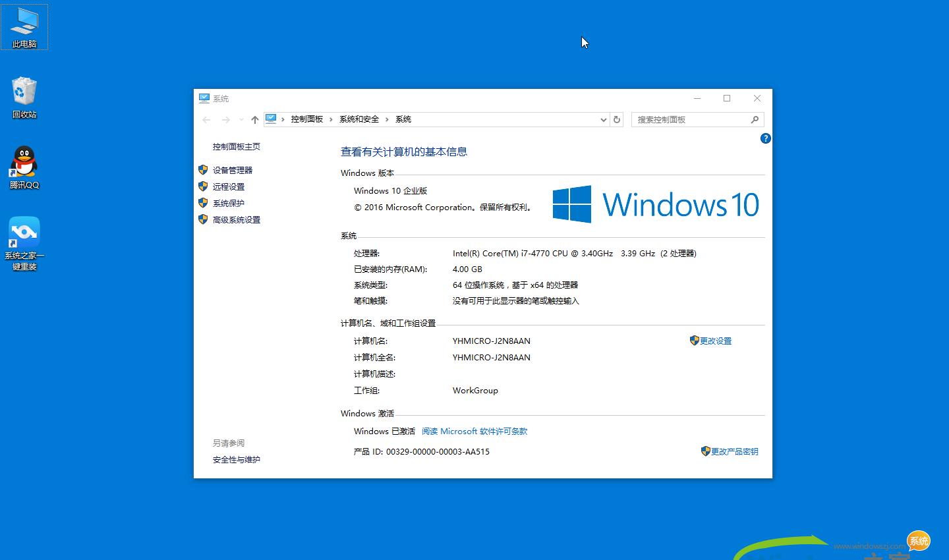
Task: Click computer name value beside 计算机全名:
Action: coord(492,357)
